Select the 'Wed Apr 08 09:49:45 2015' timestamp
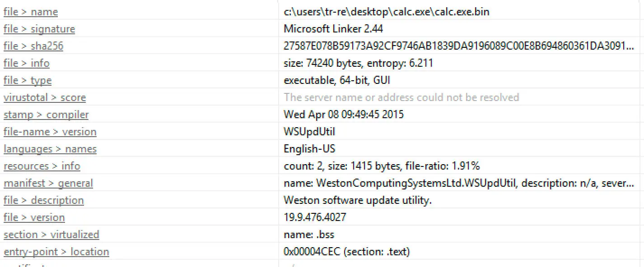 coord(344,115)
